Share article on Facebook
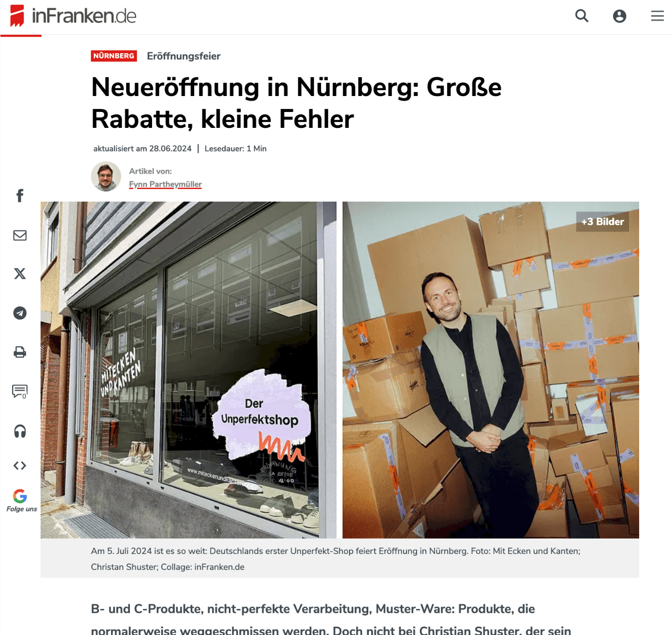 (x=20, y=195)
